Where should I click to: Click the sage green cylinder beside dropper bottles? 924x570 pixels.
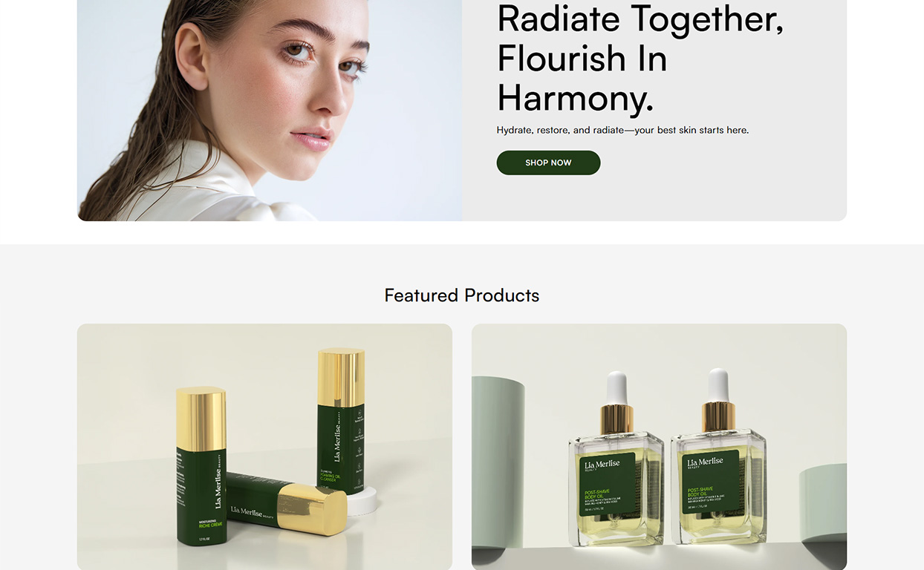click(x=498, y=460)
